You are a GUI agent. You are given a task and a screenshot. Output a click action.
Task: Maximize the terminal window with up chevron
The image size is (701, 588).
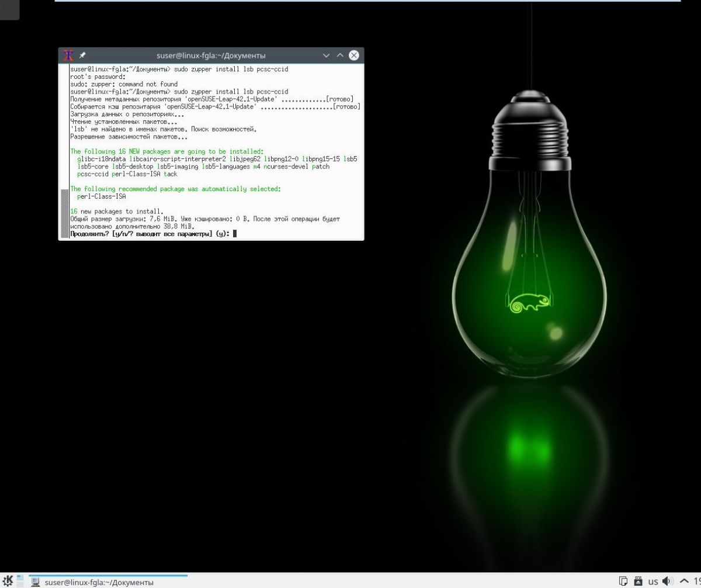pyautogui.click(x=340, y=56)
